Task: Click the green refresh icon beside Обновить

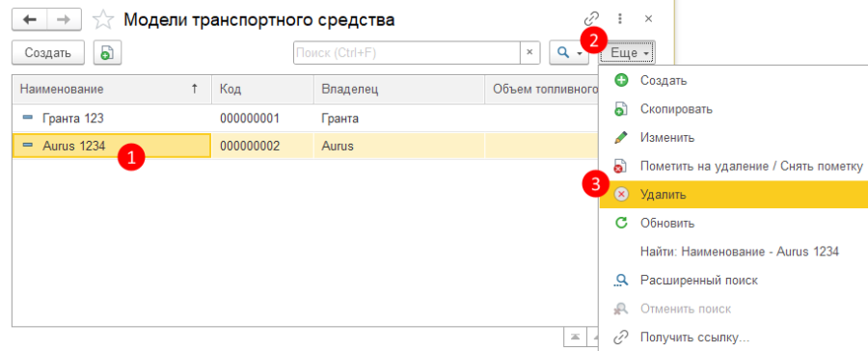Action: pyautogui.click(x=622, y=223)
